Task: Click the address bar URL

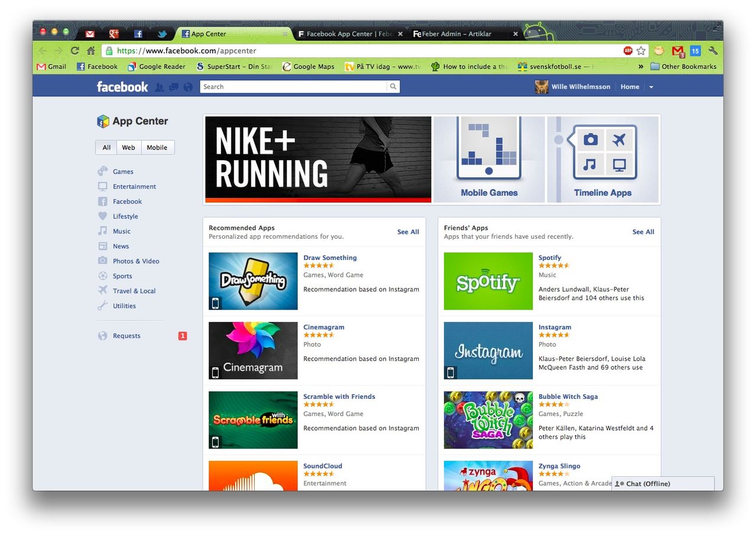Action: (x=187, y=51)
